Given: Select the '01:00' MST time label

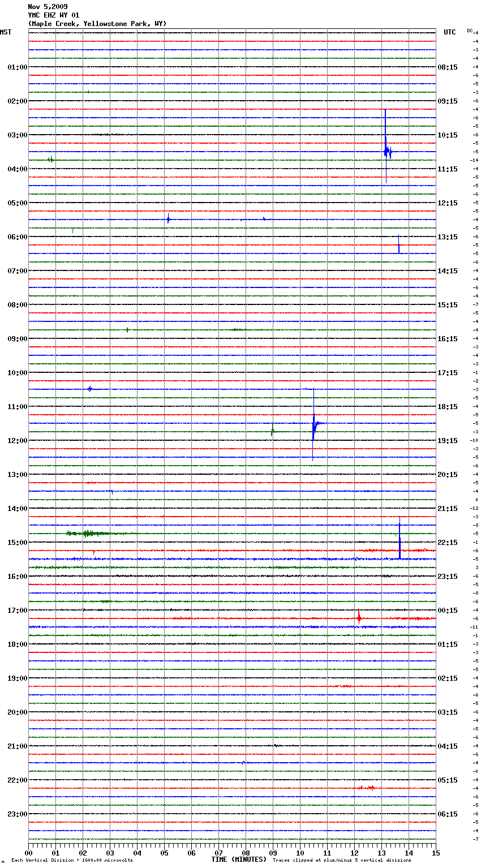Looking at the screenshot, I should click(x=18, y=67).
